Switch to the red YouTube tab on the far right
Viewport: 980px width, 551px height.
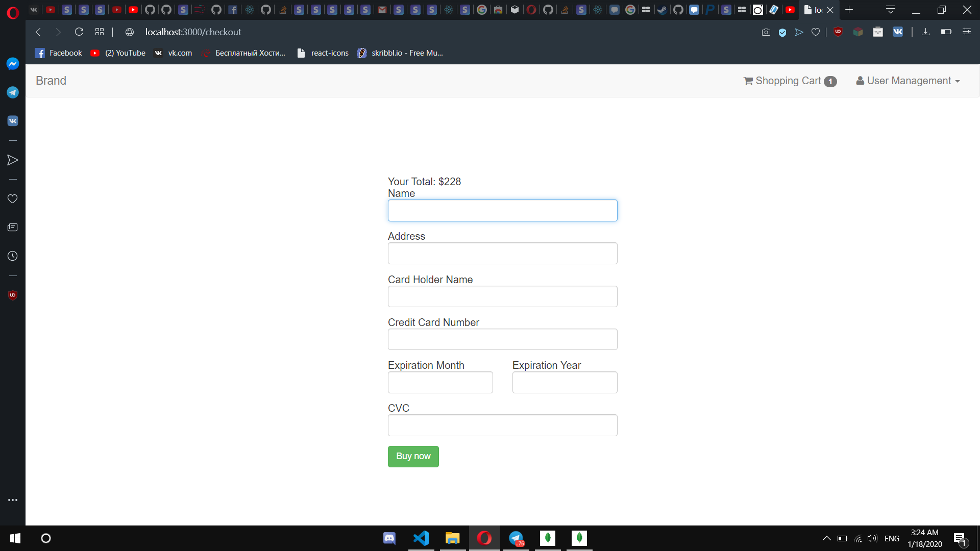[x=790, y=10]
